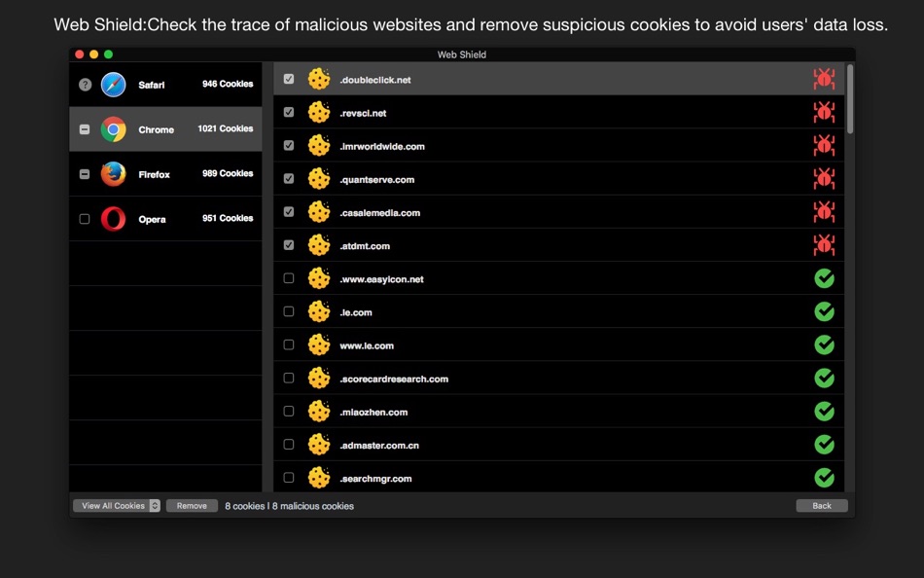Check the .ie.com cookie checkbox
This screenshot has height=578, width=924.
pos(289,311)
